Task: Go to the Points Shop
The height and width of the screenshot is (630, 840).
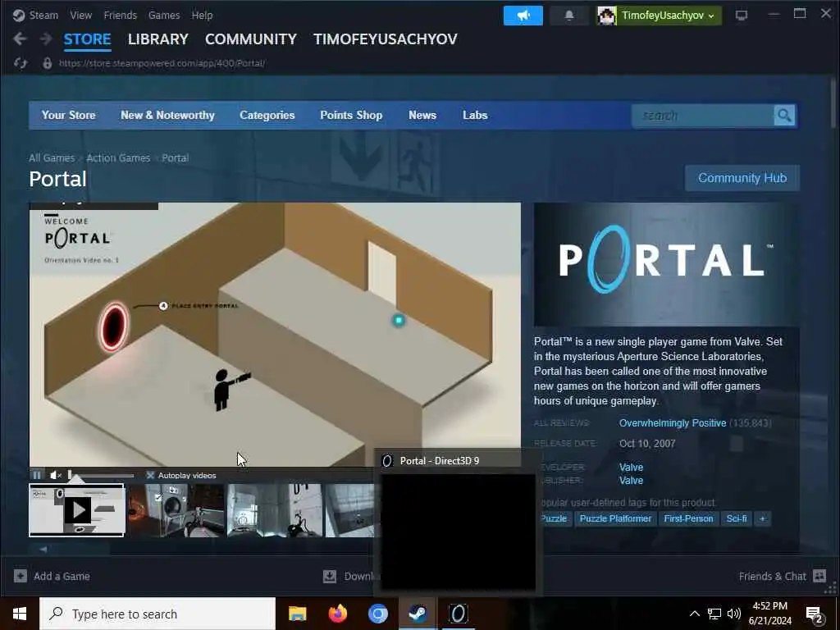Action: coord(351,115)
